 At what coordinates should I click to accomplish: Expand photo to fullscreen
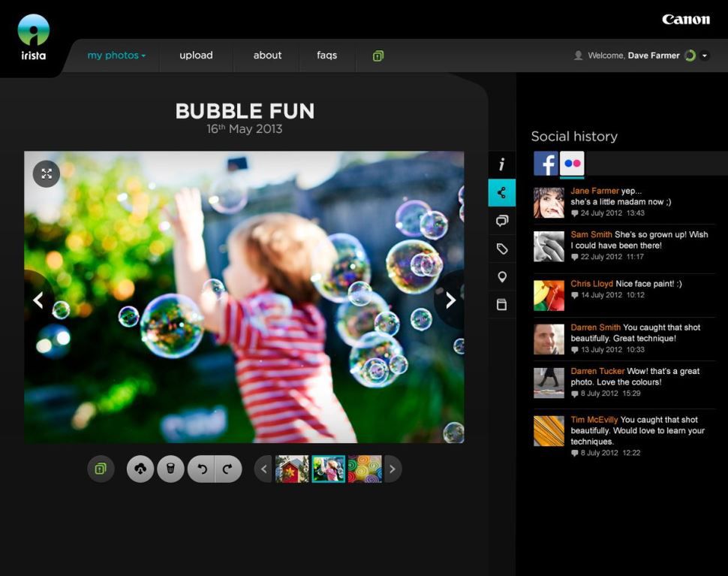click(x=47, y=173)
